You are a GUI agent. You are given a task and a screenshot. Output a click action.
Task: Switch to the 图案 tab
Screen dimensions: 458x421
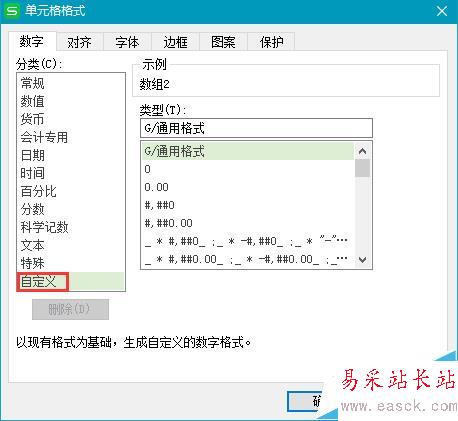(223, 42)
